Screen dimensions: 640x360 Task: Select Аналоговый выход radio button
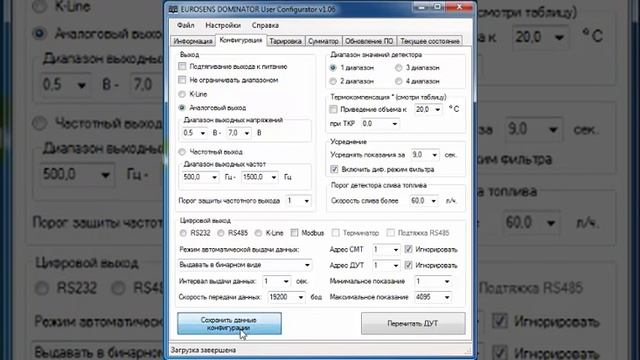point(182,108)
